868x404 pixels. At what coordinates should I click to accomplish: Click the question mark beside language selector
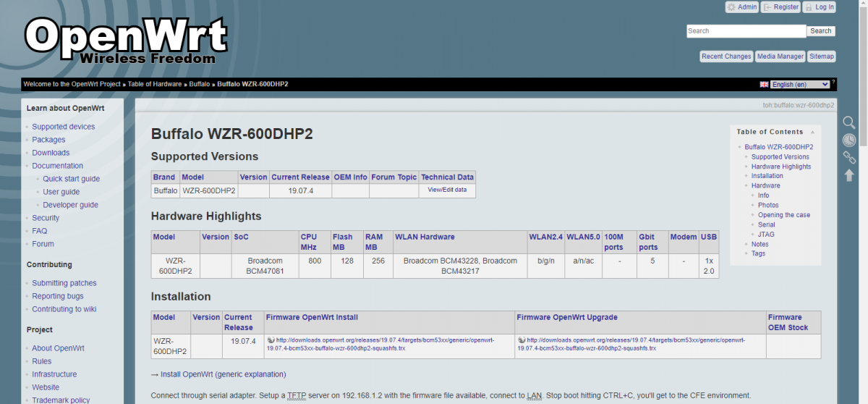pyautogui.click(x=833, y=82)
